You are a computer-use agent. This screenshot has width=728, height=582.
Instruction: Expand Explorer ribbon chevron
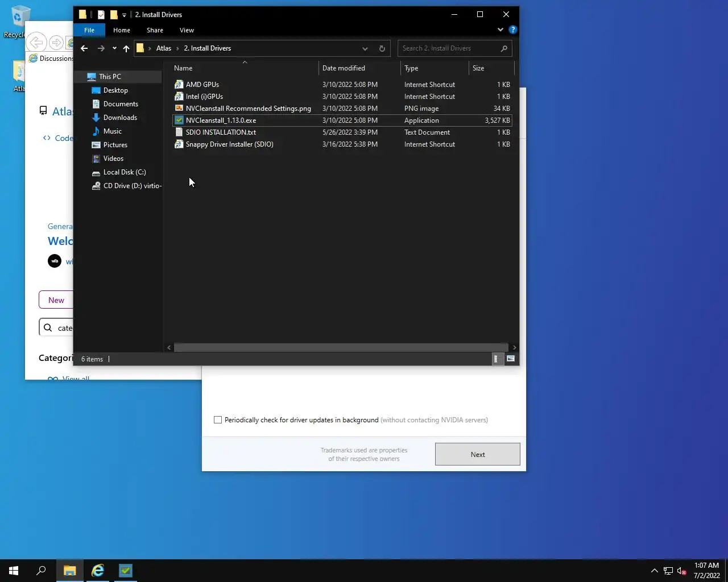500,30
